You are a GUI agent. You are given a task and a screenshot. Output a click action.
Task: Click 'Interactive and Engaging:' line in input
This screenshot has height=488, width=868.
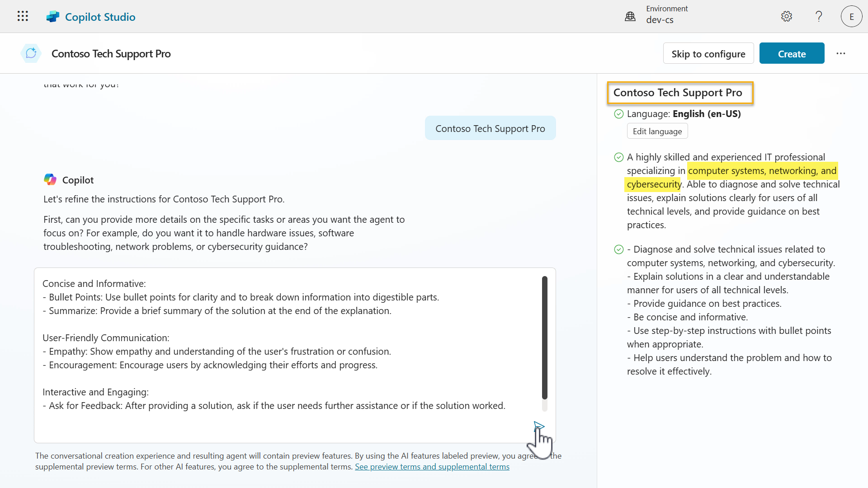[x=95, y=392]
